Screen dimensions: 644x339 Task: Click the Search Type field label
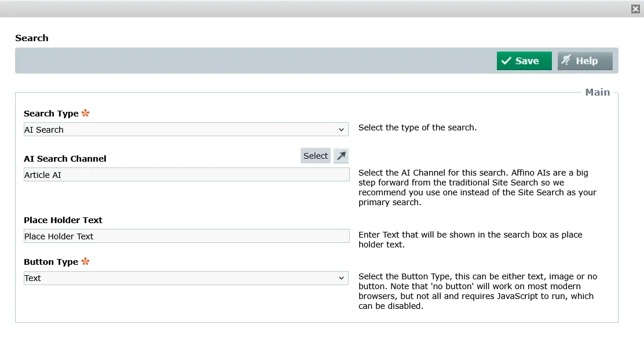click(x=51, y=114)
